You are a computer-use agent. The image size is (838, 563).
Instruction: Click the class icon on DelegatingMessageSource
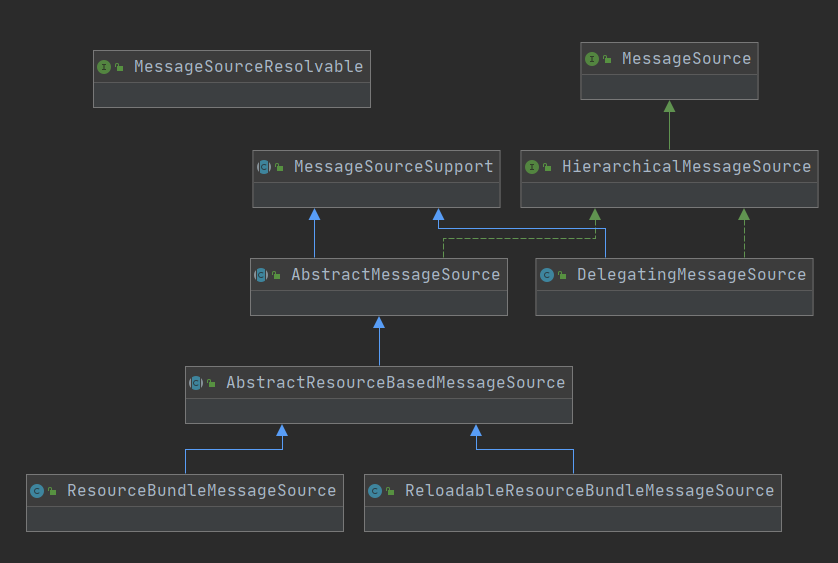547,275
